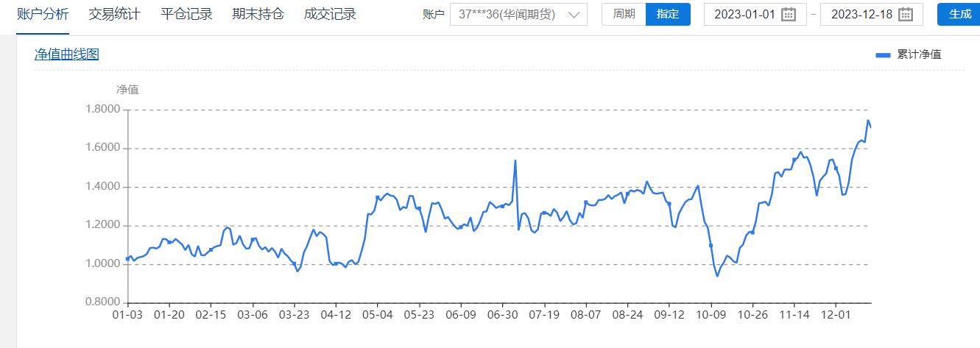This screenshot has width=980, height=348.
Task: Open the 平仓记录 tab
Action: coord(186,15)
